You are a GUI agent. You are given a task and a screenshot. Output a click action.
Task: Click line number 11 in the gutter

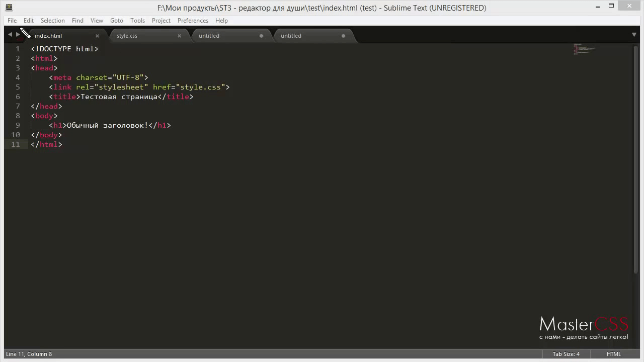(16, 144)
